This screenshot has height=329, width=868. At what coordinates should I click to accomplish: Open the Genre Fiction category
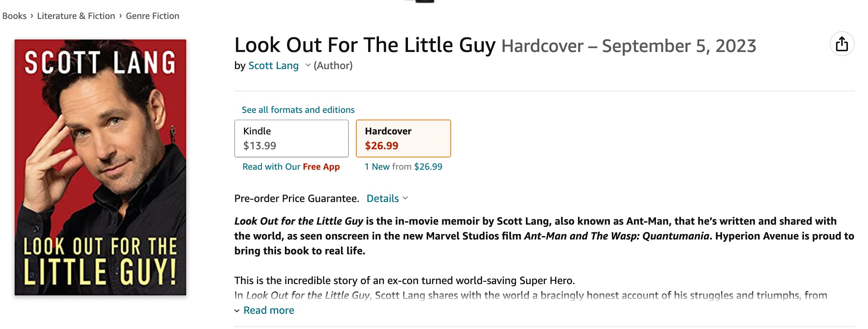(x=152, y=16)
